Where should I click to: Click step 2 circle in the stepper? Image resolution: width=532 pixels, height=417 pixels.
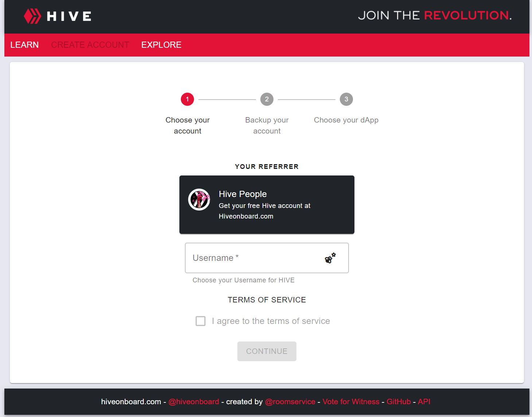coord(267,99)
